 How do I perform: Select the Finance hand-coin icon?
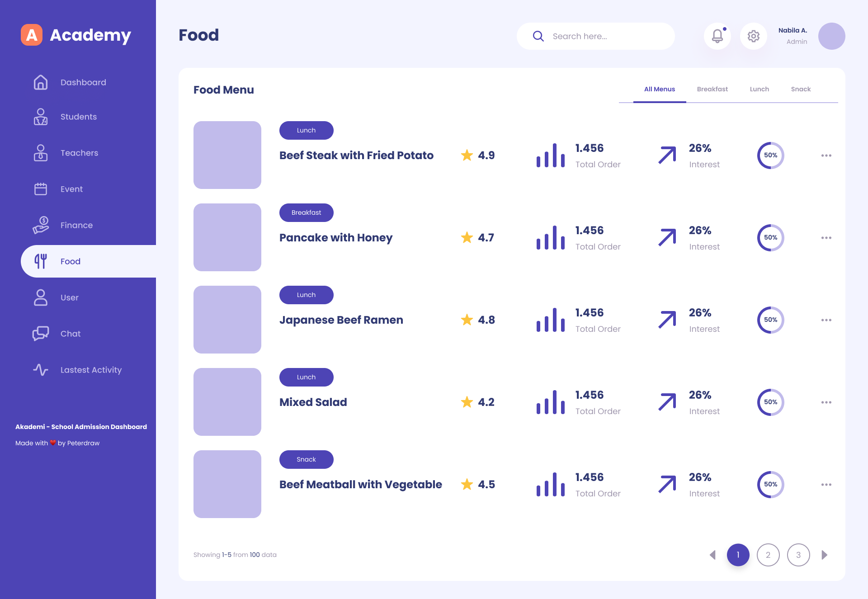[x=41, y=225]
